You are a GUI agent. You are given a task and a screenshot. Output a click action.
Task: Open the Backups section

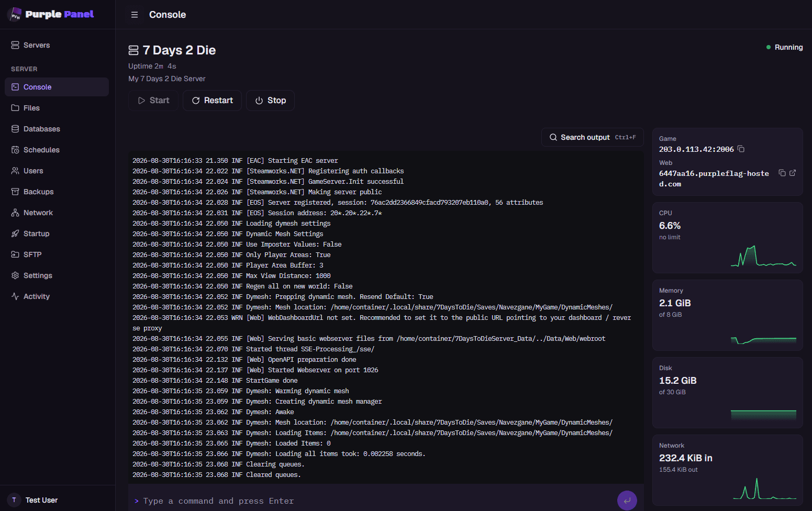(57, 192)
